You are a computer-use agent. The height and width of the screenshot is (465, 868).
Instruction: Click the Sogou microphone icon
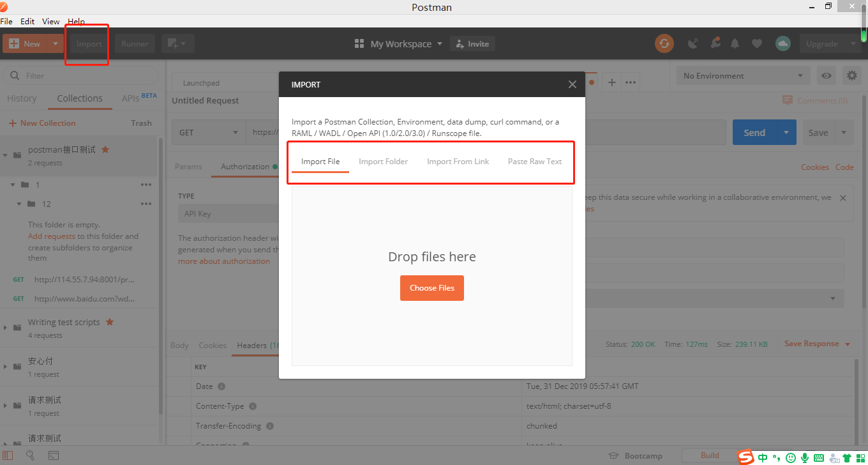point(805,457)
